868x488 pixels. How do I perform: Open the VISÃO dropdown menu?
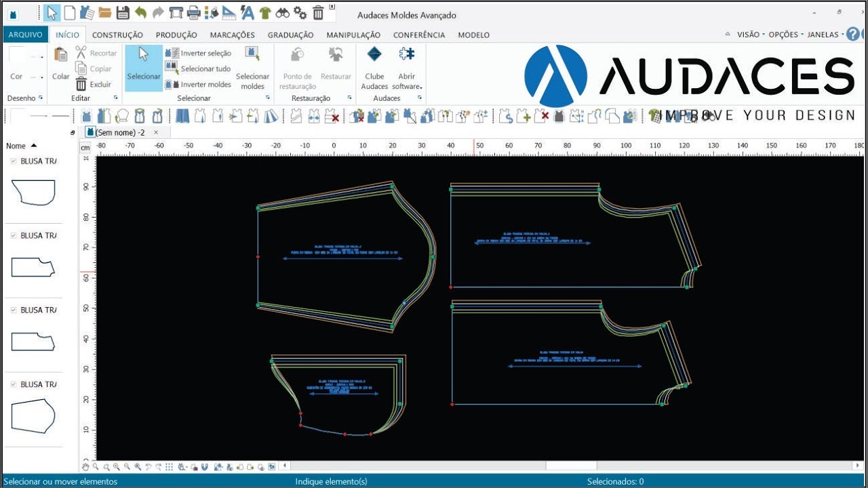coord(751,35)
